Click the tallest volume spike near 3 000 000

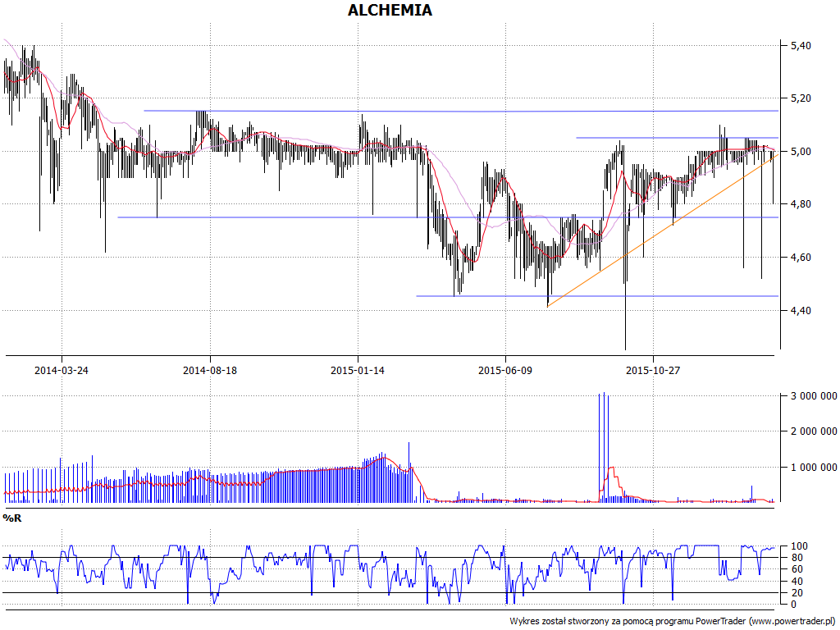pos(604,447)
